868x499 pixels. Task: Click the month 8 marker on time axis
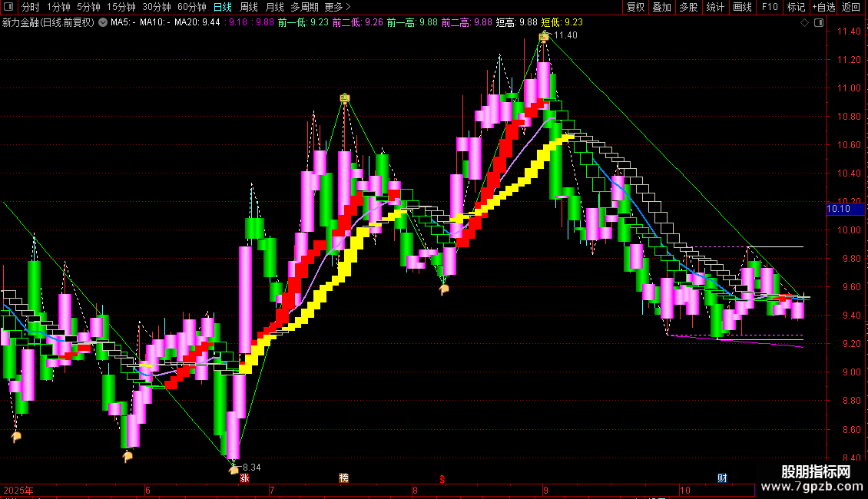pyautogui.click(x=415, y=490)
